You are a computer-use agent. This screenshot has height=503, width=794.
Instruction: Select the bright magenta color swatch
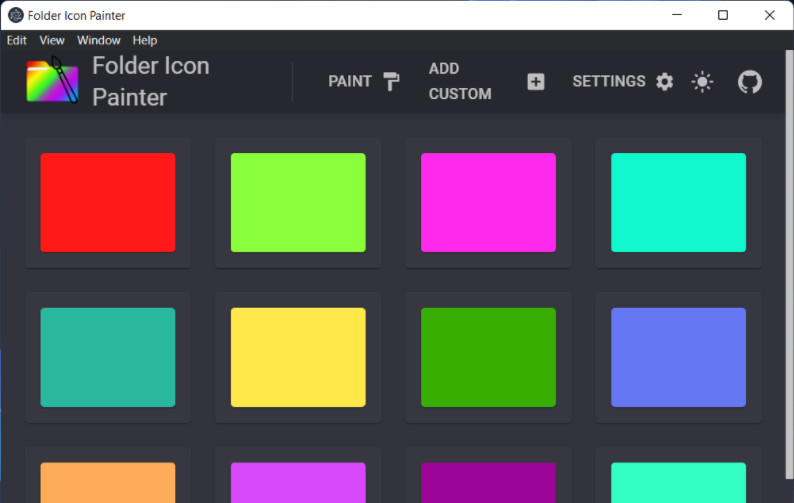(488, 203)
